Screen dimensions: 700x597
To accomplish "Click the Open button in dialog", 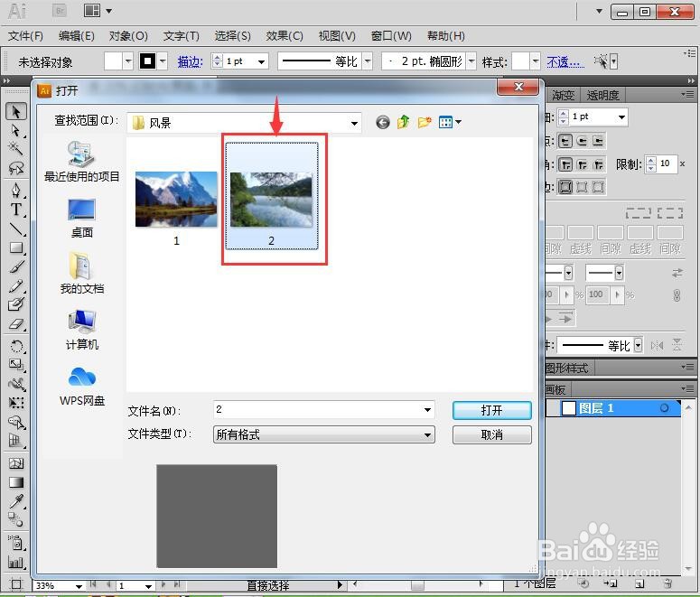I will [492, 410].
